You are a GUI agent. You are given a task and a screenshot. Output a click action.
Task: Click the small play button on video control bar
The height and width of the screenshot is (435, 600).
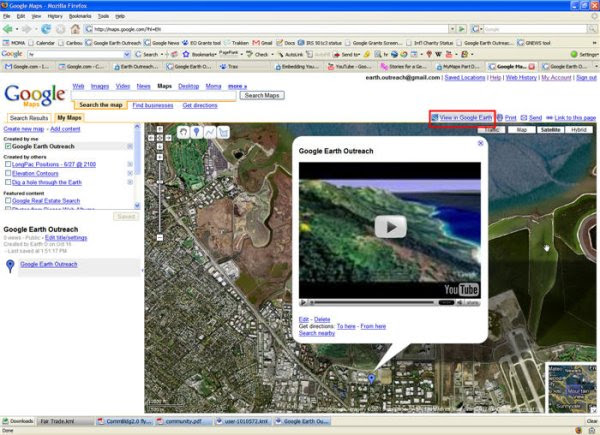303,303
